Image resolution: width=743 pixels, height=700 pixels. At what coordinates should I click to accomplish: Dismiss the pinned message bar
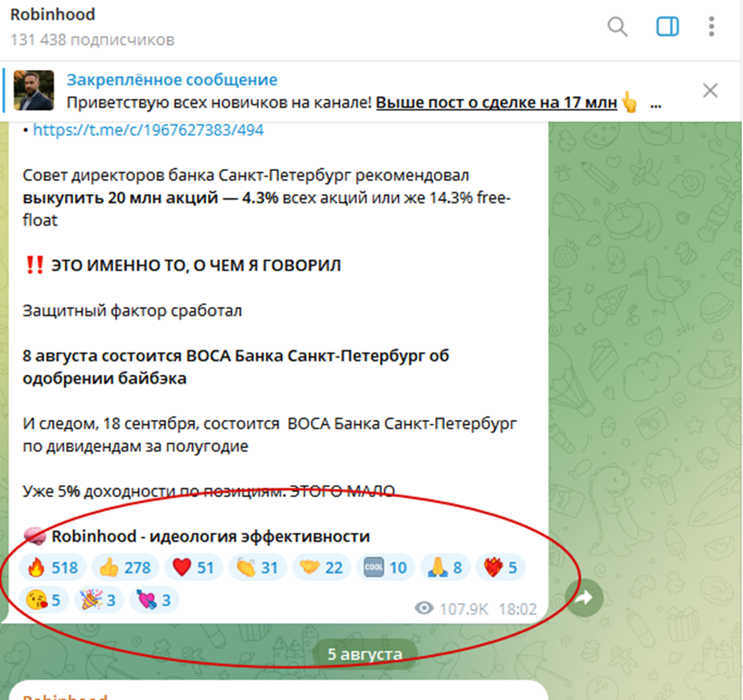(710, 91)
